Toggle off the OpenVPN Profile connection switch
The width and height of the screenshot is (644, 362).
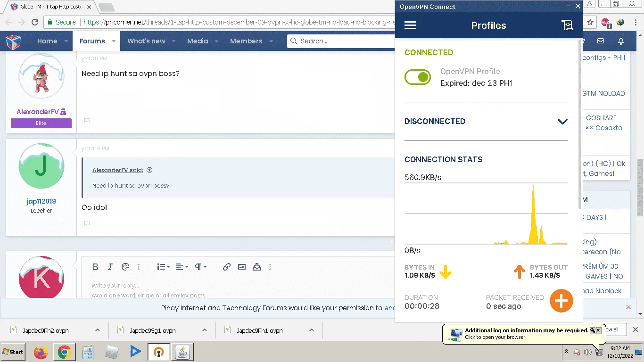click(418, 77)
